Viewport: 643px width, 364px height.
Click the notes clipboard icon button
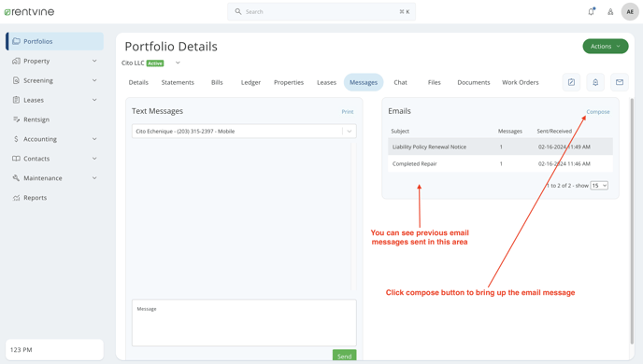pos(571,82)
